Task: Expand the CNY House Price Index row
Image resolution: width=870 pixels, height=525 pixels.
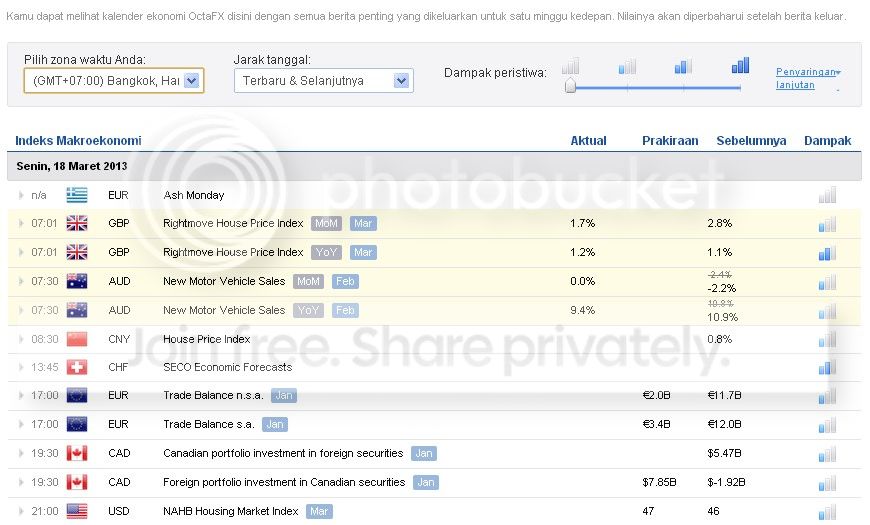Action: tap(21, 339)
